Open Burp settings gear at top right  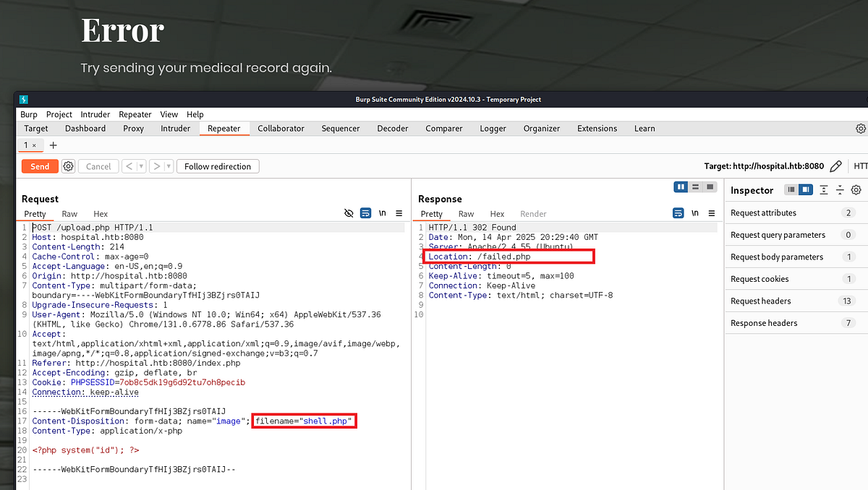pyautogui.click(x=861, y=129)
